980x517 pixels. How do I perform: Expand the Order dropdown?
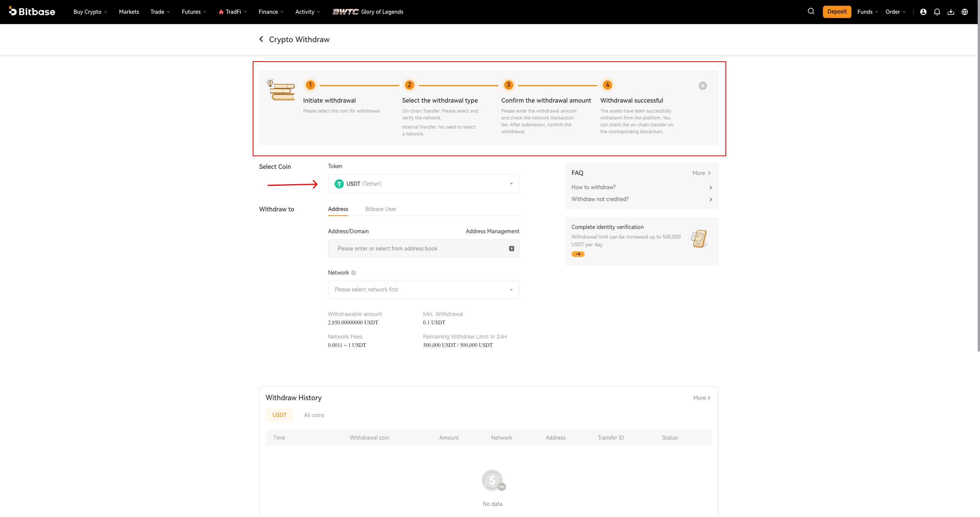[x=895, y=12]
